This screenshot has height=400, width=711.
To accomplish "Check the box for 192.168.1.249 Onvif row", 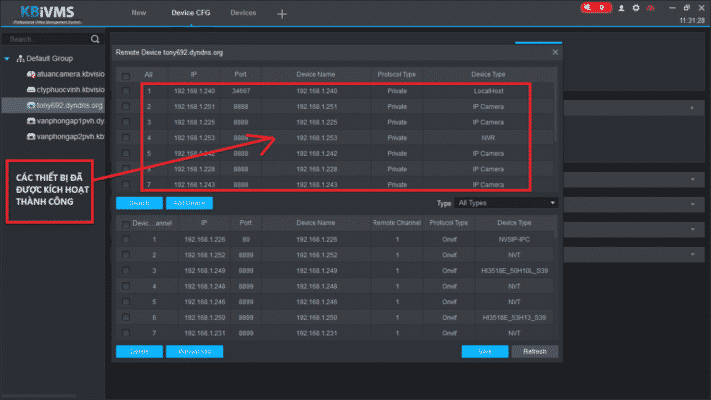I will coord(126,271).
